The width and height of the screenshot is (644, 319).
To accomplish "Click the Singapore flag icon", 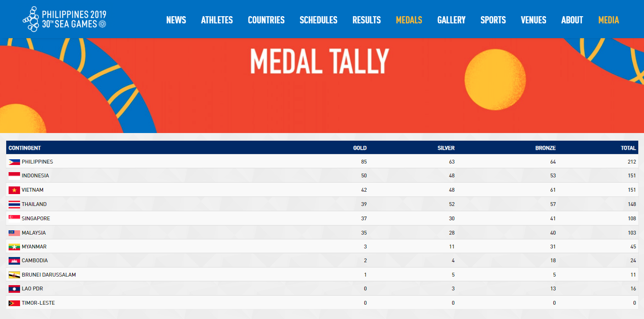I will coord(14,218).
